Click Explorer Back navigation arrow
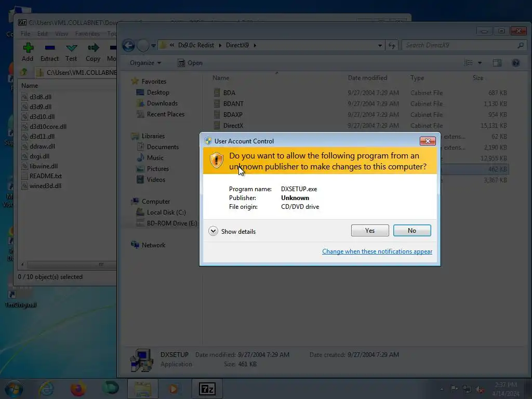Screen dimensions: 532x399 129,45
